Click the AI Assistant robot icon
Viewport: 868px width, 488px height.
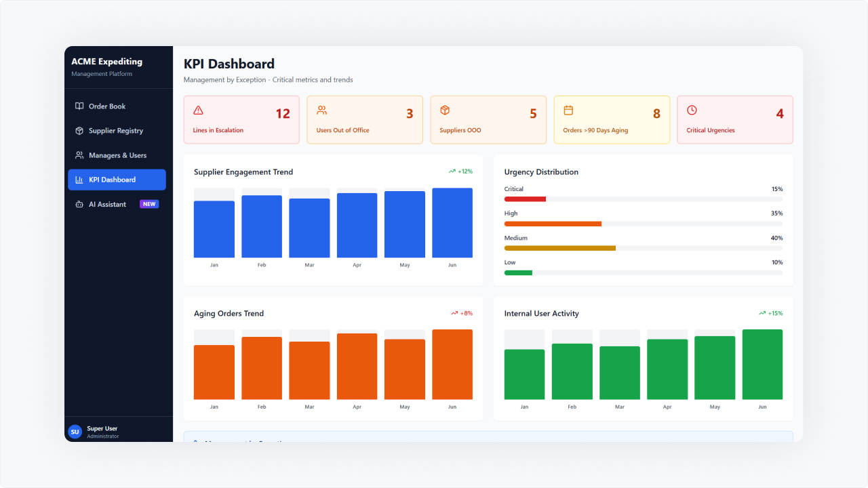coord(79,204)
